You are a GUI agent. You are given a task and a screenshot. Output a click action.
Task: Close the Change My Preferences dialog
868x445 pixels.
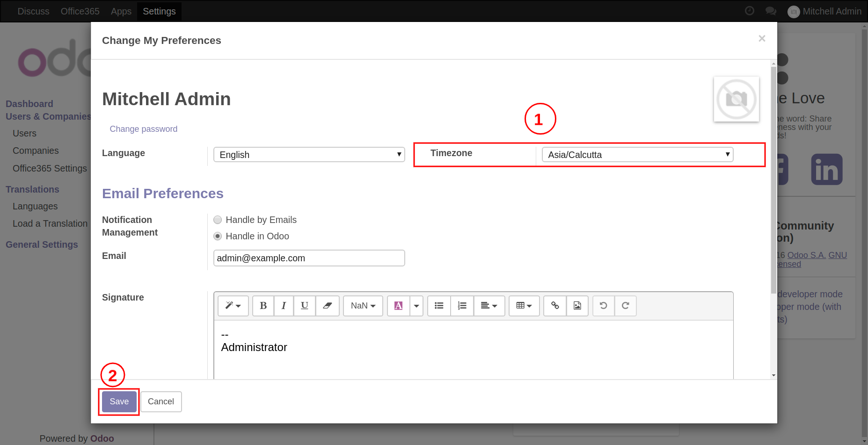pos(762,39)
